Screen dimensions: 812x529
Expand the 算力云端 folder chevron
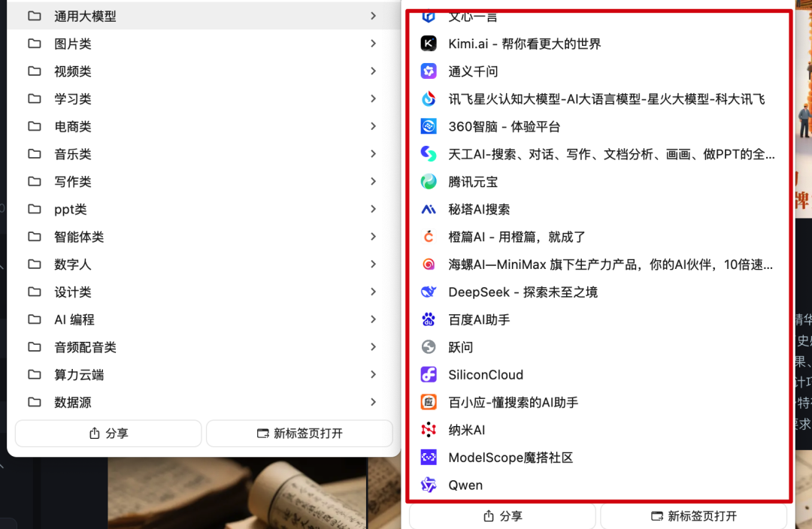pos(374,374)
